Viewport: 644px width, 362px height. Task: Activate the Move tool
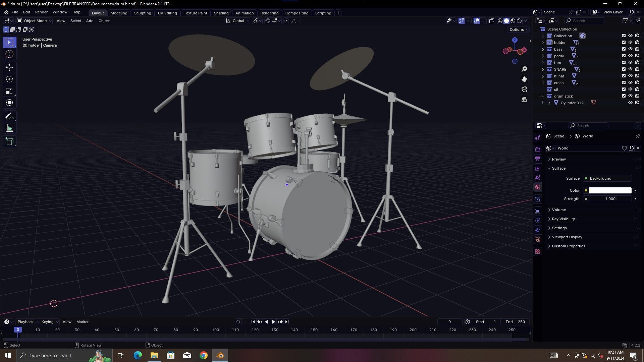pyautogui.click(x=9, y=67)
